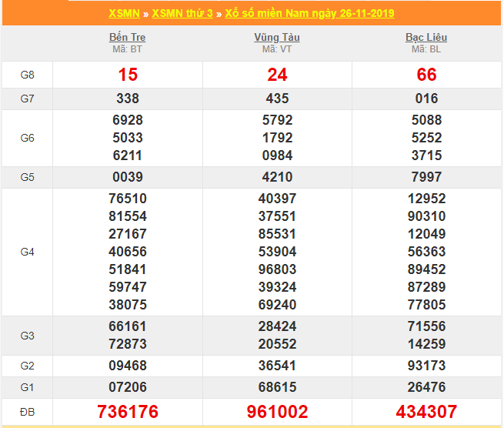Screen dimensions: 504x428
Task: Select red G8 number 15 for Bến Tre
Action: (127, 75)
